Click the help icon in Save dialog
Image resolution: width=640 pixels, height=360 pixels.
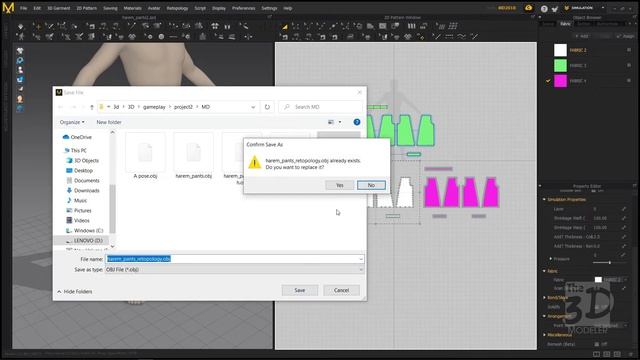click(x=357, y=122)
